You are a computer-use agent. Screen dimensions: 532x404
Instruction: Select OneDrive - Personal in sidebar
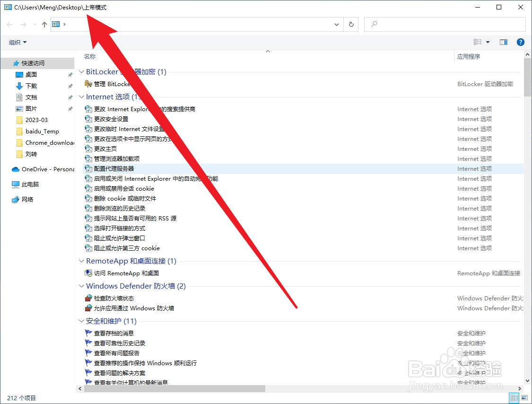click(48, 169)
